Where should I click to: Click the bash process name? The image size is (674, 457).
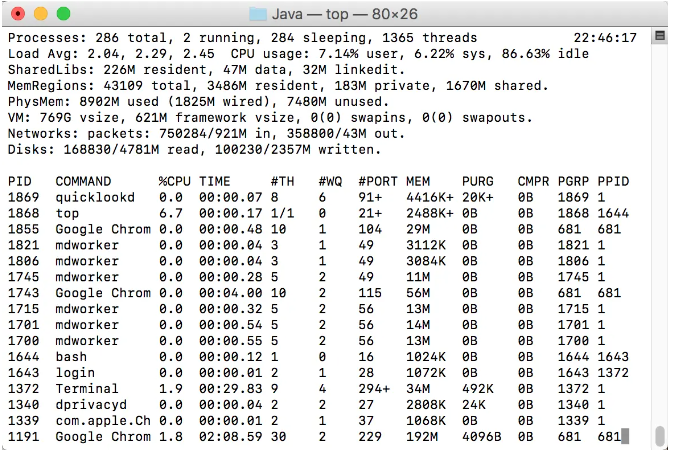(x=71, y=356)
